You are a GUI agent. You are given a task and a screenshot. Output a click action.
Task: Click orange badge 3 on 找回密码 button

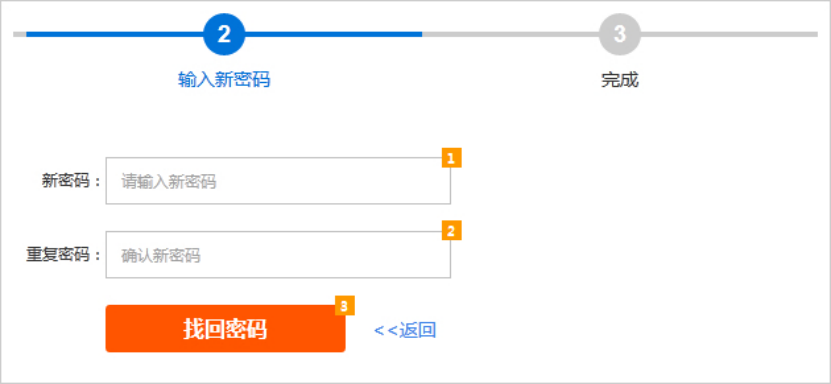click(344, 306)
